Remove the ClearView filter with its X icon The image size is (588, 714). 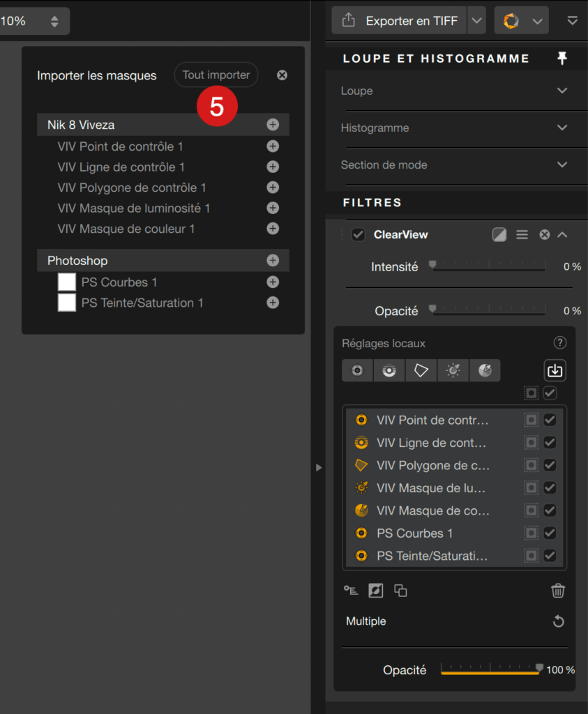pyautogui.click(x=544, y=234)
